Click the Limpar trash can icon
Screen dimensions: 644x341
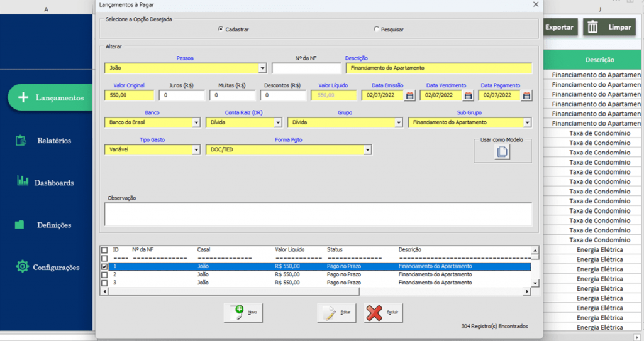[x=592, y=27]
